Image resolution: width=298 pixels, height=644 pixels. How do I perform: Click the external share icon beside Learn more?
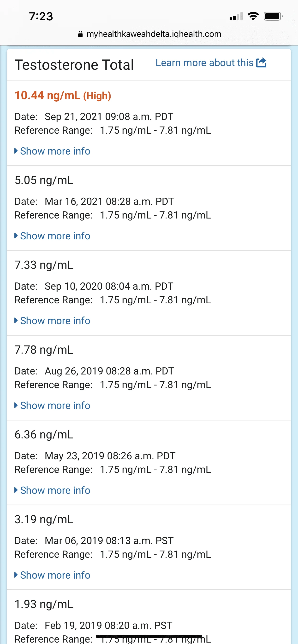pyautogui.click(x=261, y=63)
